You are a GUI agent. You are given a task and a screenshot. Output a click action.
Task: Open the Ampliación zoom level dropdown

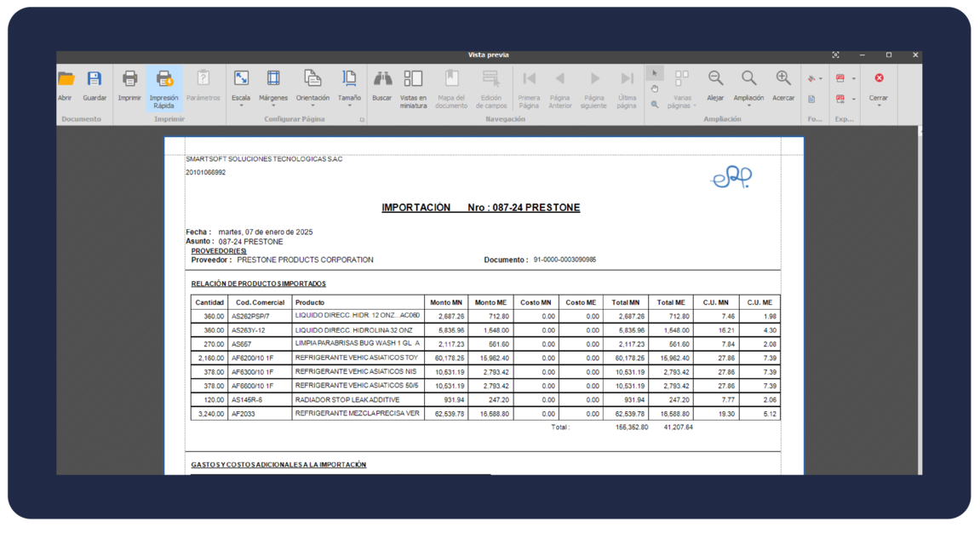[x=748, y=87]
